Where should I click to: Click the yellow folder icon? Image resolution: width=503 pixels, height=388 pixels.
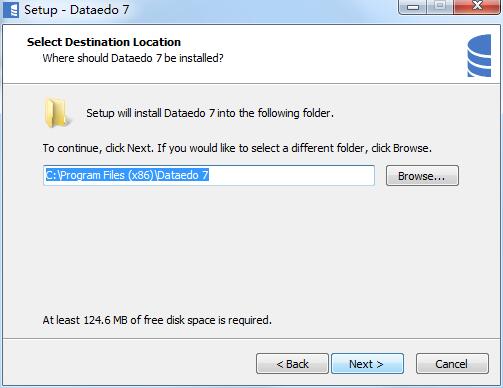(57, 112)
